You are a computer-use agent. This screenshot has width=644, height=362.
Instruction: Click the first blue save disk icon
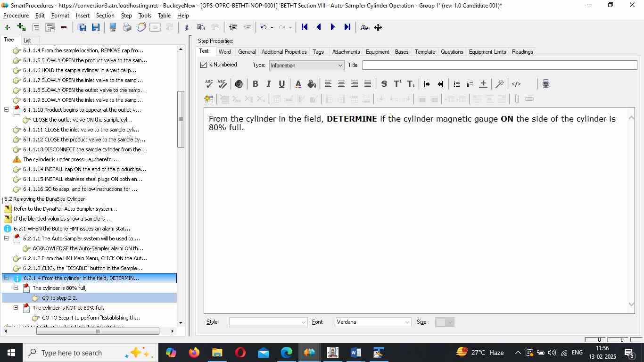tap(82, 27)
